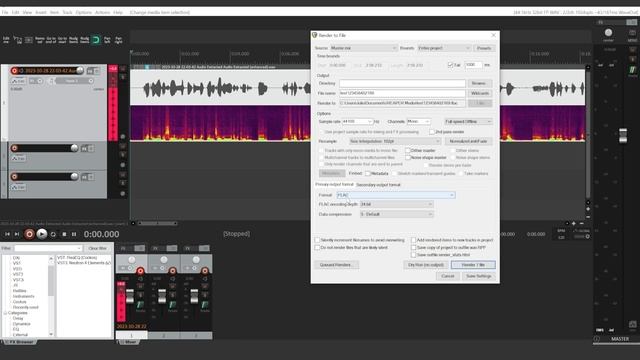Open the Source dropdown showing Master mix

coord(363,48)
